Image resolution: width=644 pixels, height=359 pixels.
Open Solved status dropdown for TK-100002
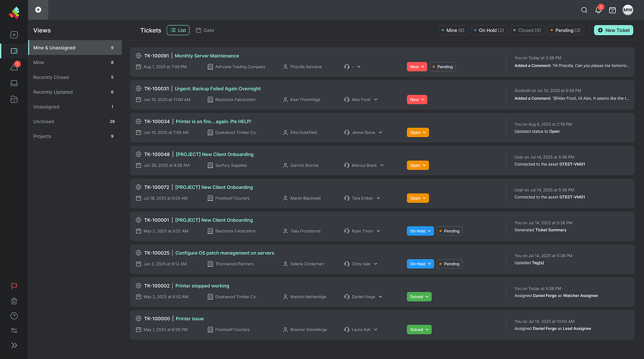click(x=419, y=297)
